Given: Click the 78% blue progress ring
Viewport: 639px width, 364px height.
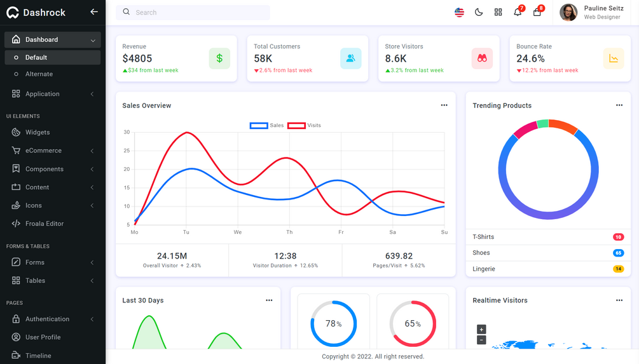Looking at the screenshot, I should [x=334, y=324].
